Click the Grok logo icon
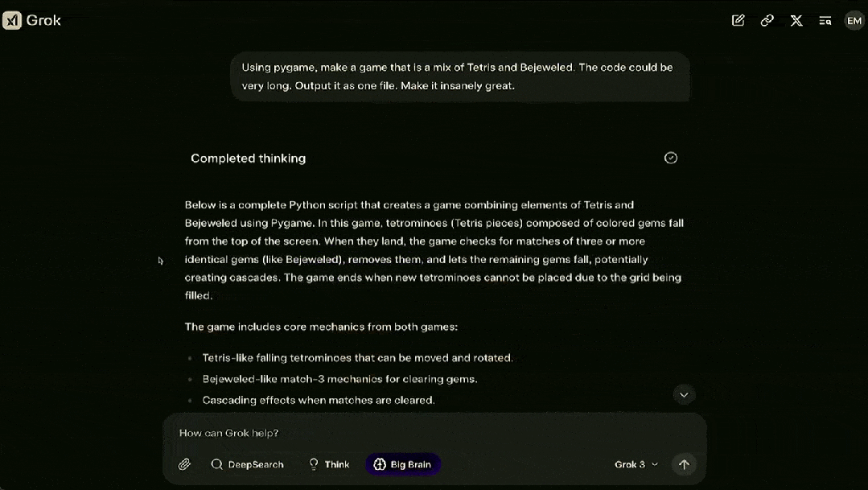868x490 pixels. (x=12, y=21)
